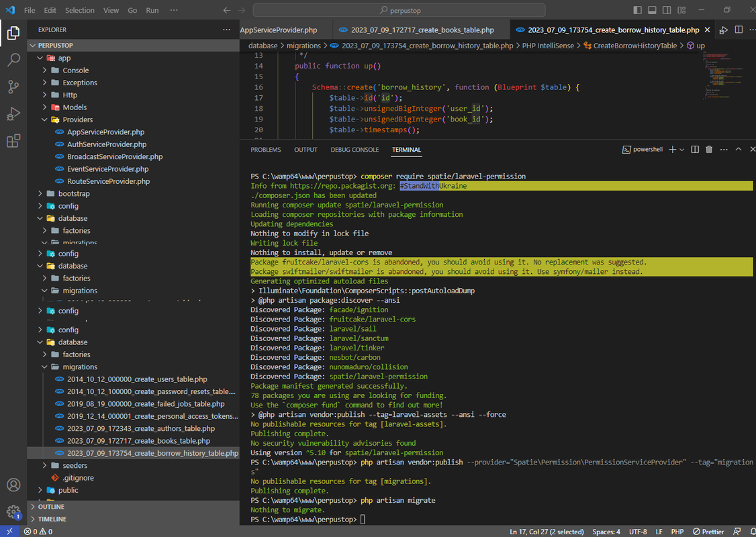
Task: Toggle primary side bar layout icon
Action: tap(637, 10)
